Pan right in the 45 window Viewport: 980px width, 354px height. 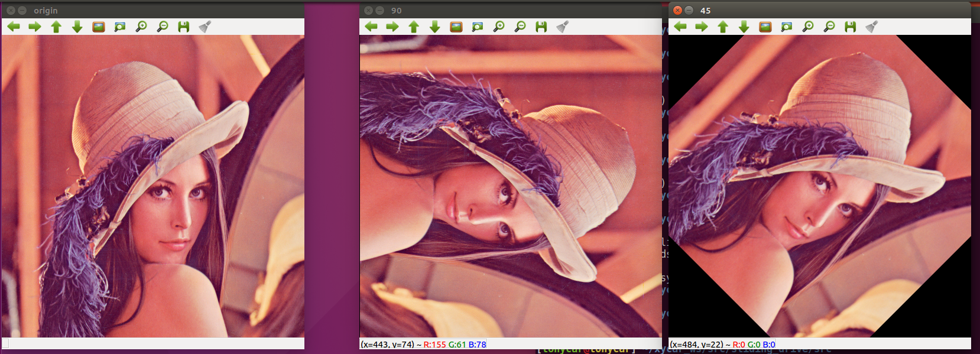(702, 27)
